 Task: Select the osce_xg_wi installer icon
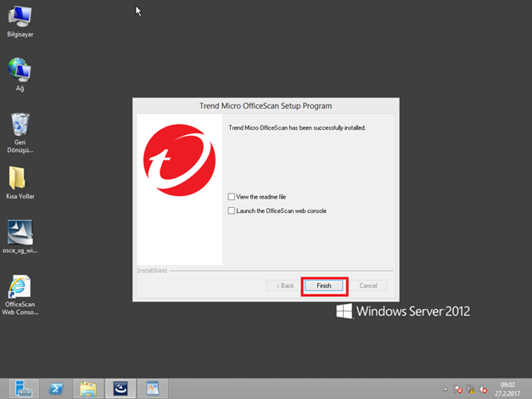pyautogui.click(x=20, y=237)
